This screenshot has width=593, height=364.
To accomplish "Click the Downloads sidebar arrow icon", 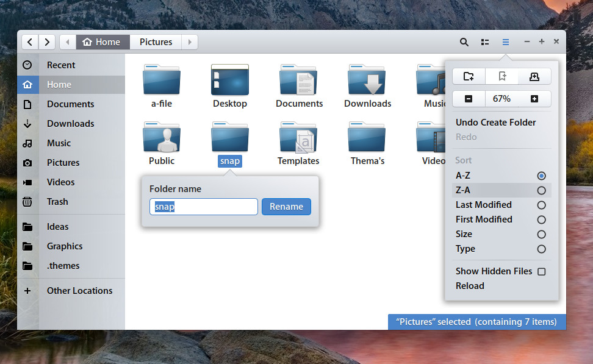I will click(27, 124).
